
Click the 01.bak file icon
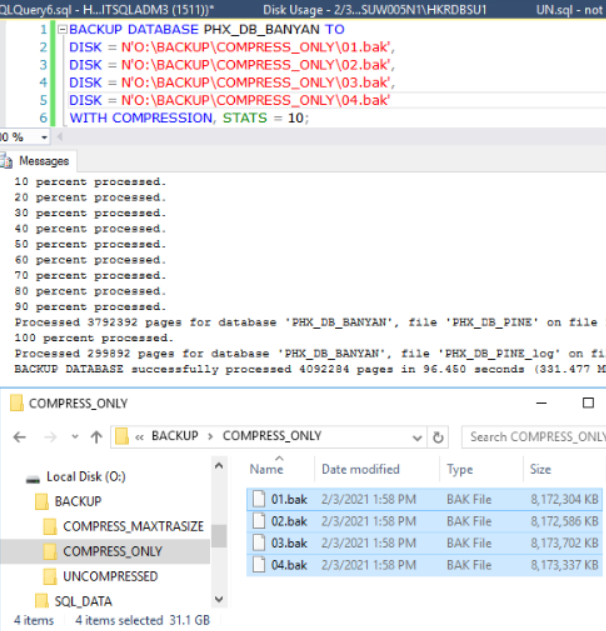click(259, 499)
